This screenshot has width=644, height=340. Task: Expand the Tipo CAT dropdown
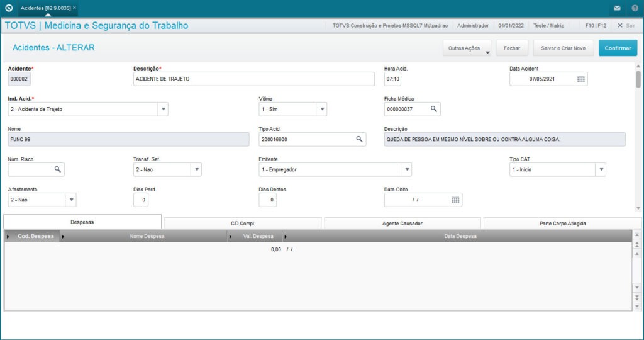click(x=601, y=169)
